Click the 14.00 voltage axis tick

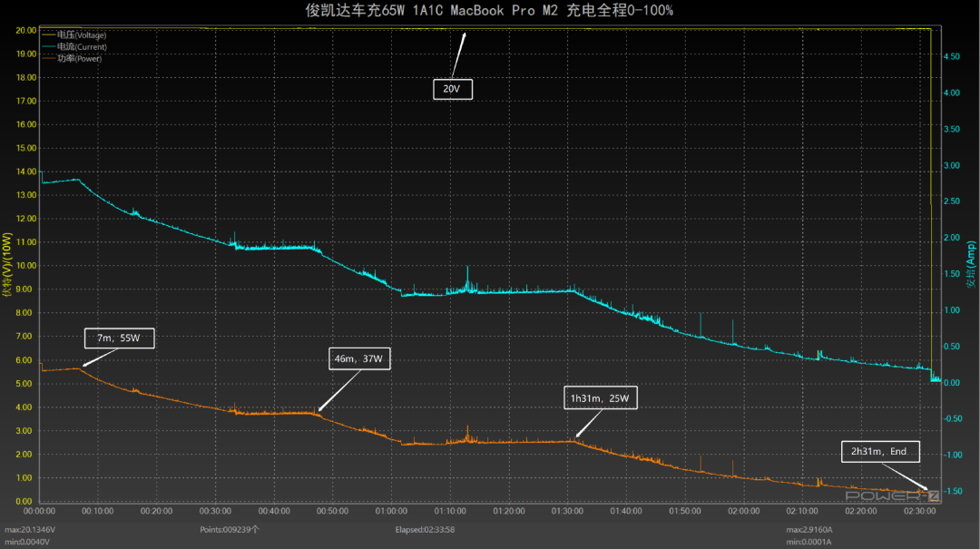point(26,172)
